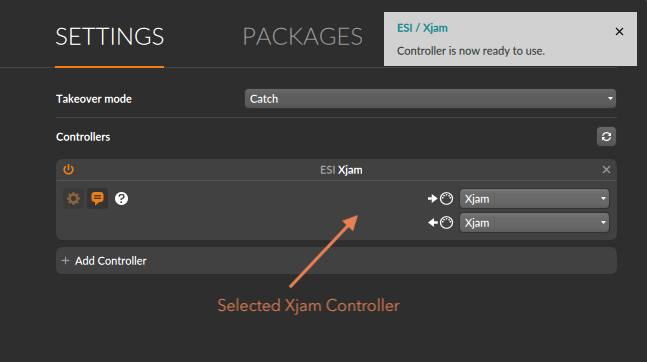Open the Takeover mode Catch dropdown

(x=430, y=99)
